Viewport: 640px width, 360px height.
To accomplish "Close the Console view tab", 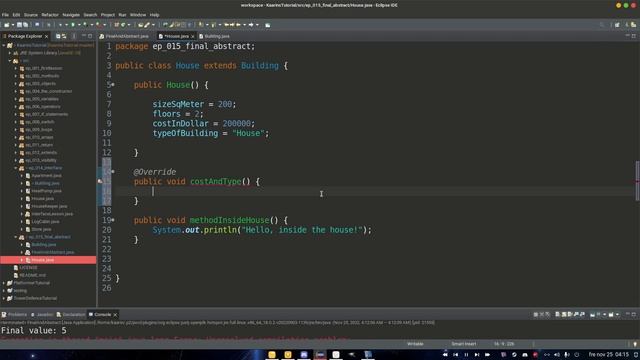I will (x=115, y=315).
